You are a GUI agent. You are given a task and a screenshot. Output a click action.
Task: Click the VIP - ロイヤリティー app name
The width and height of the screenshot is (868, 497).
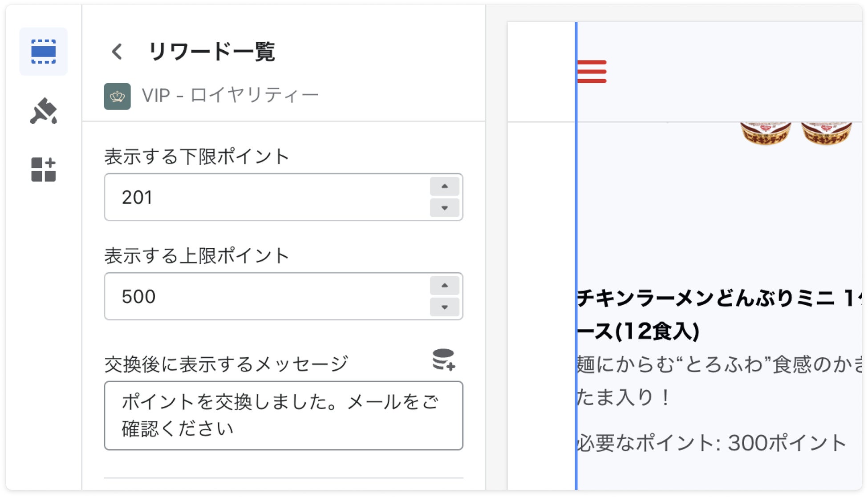(x=230, y=96)
